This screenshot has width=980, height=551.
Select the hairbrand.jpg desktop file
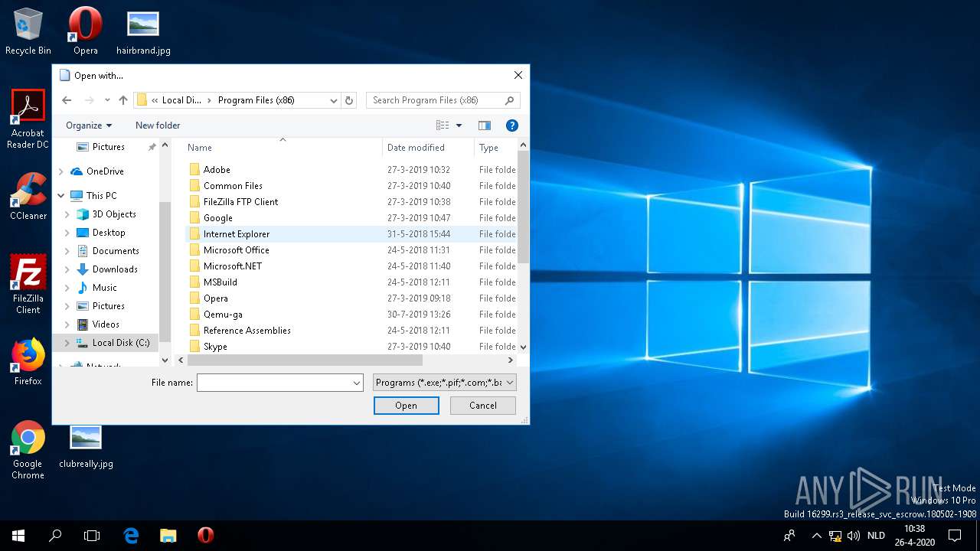tap(143, 31)
